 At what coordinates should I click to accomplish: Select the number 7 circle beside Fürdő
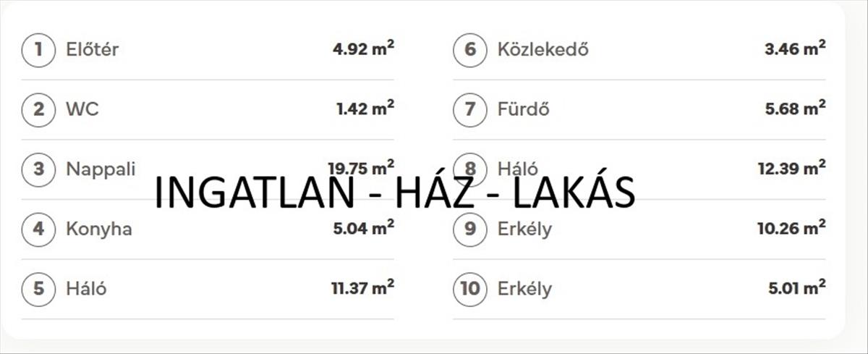tap(470, 110)
